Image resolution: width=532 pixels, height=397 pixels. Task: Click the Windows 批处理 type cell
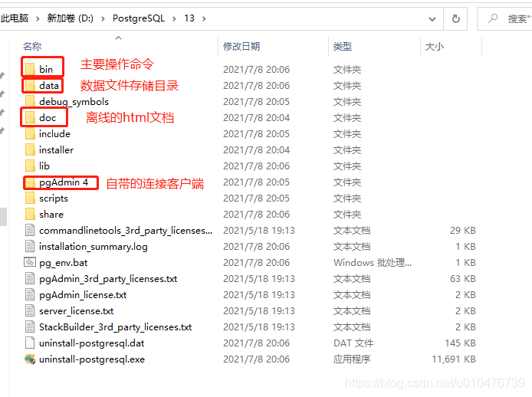(x=373, y=263)
